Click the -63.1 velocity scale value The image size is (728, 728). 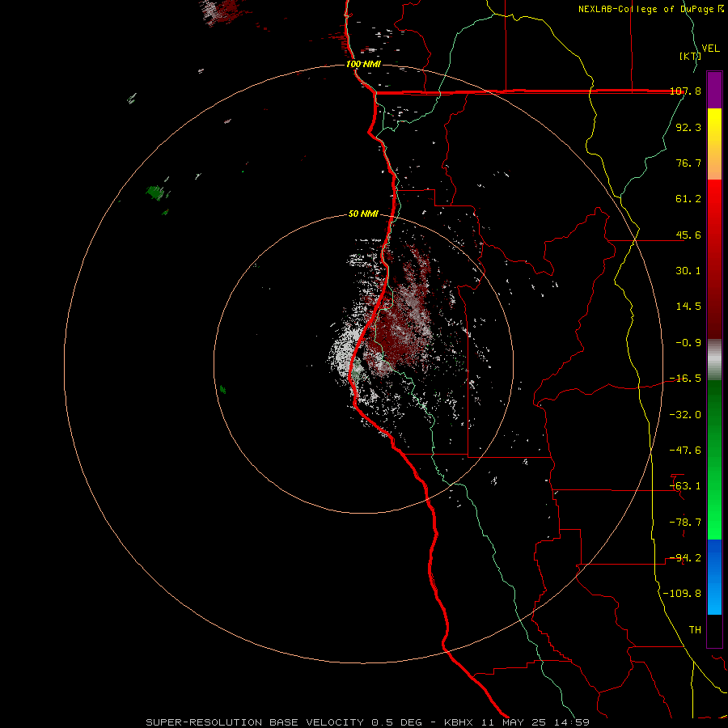coord(685,486)
